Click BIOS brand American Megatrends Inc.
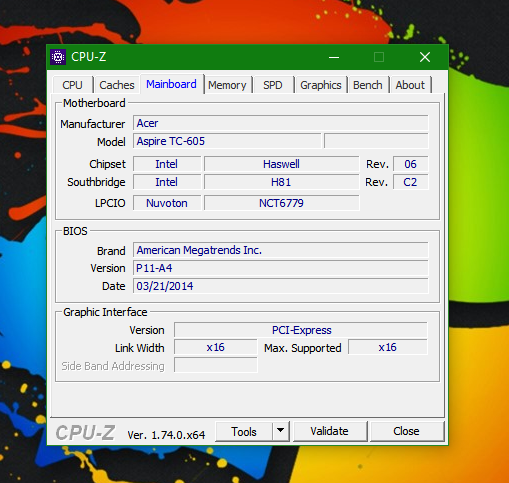Viewport: 509px width, 483px height. coord(281,250)
